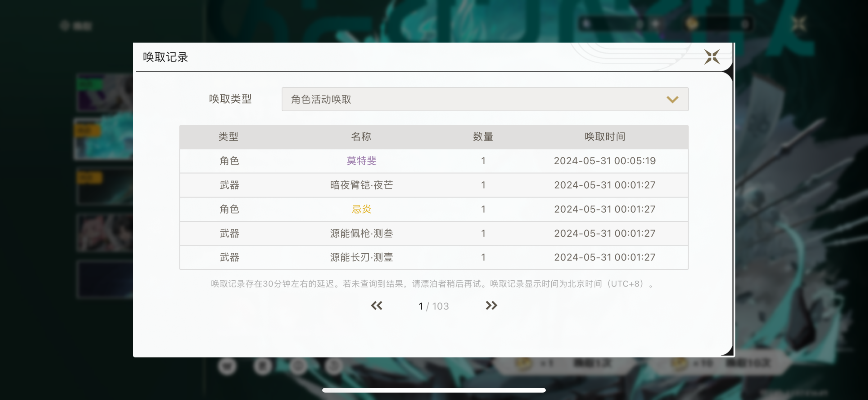Go to previous records page arrow

377,305
